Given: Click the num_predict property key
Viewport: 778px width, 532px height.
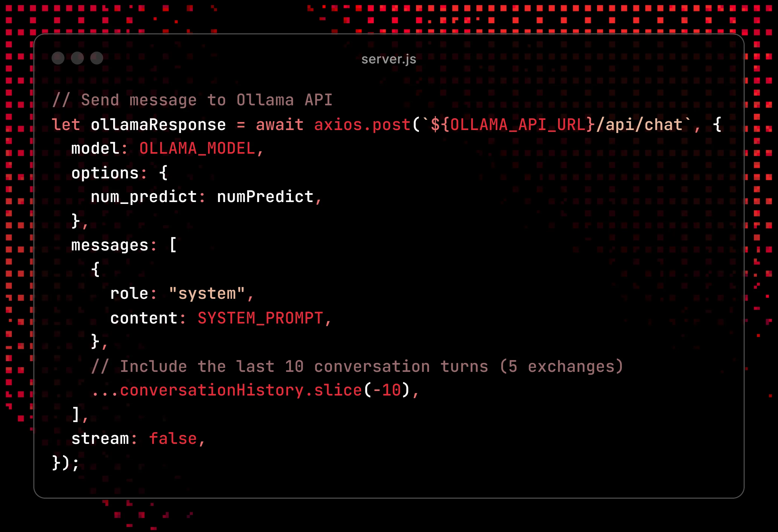Looking at the screenshot, I should pyautogui.click(x=144, y=196).
